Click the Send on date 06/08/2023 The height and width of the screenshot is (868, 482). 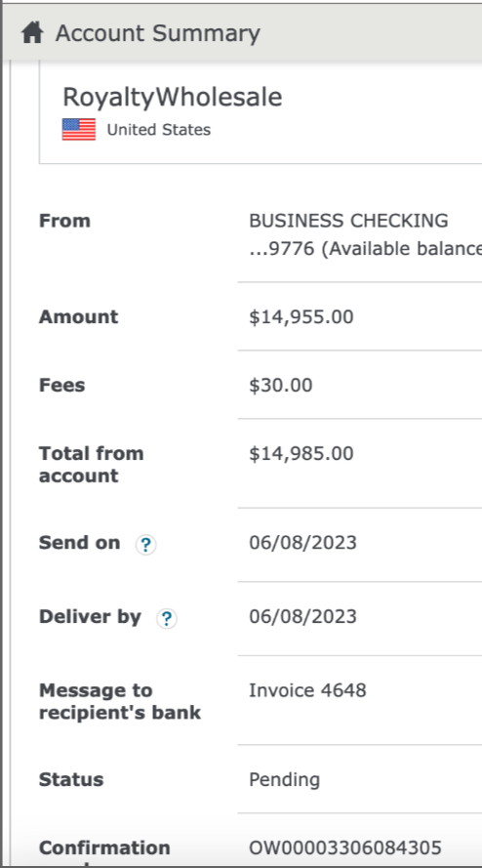pyautogui.click(x=302, y=543)
